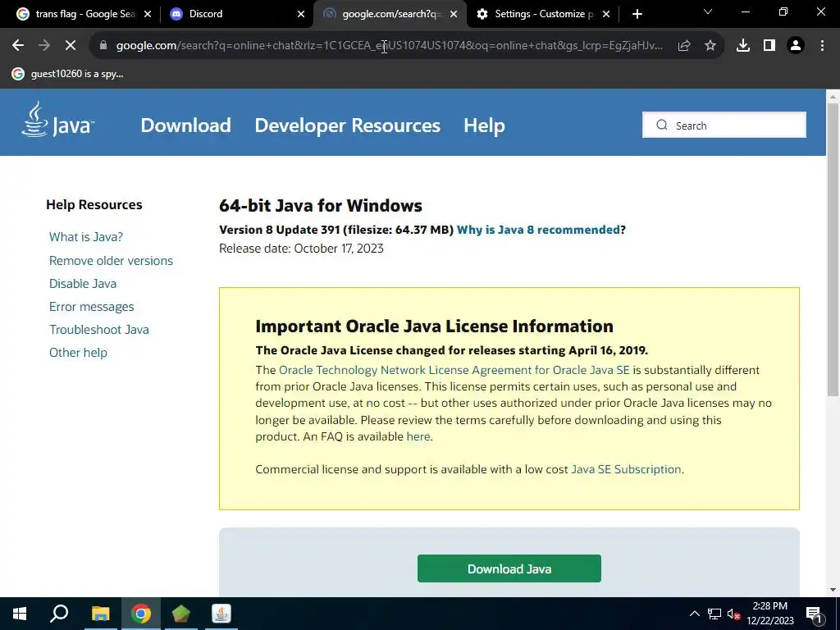Close the google.com/search tab
The image size is (840, 630).
[454, 14]
